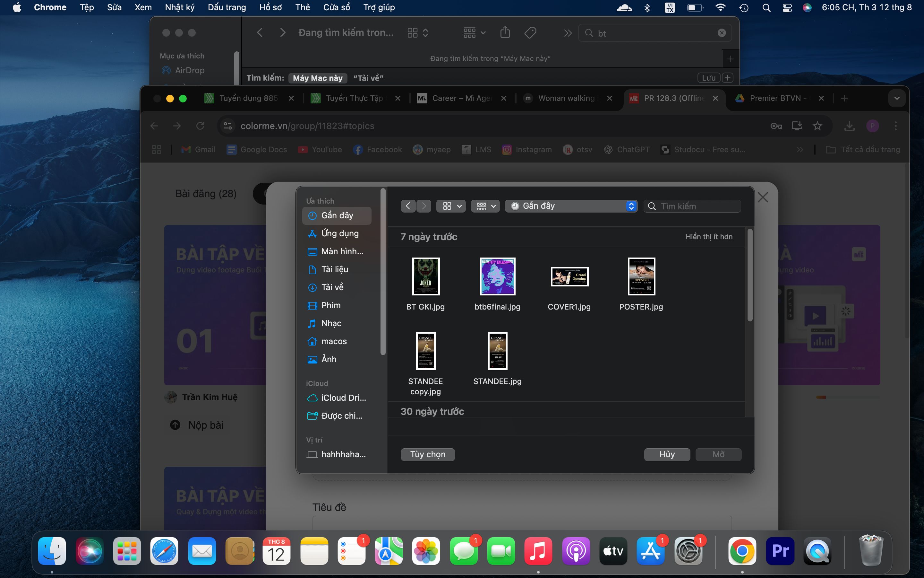The image size is (924, 578).
Task: Open macos home folder in sidebar
Action: click(336, 341)
